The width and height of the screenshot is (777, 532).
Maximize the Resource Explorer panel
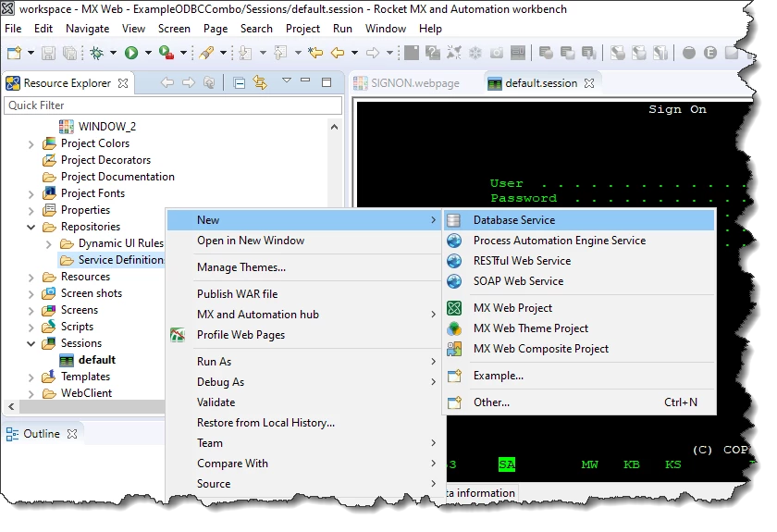[x=327, y=82]
